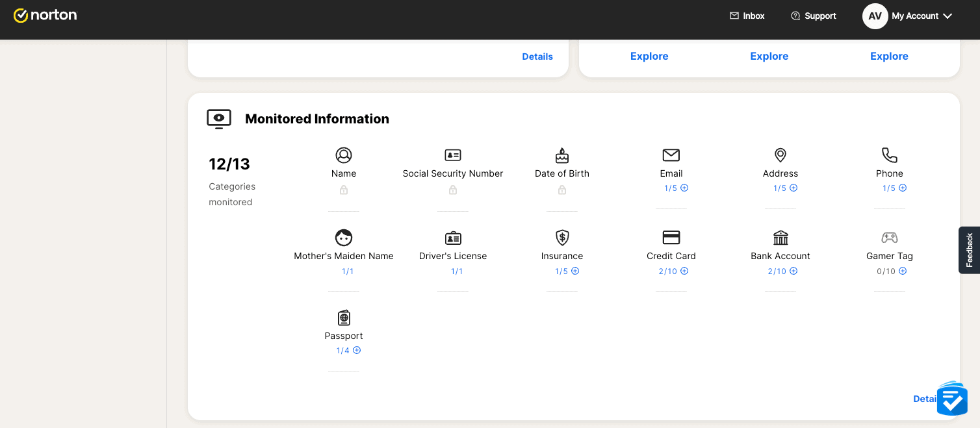Open the Feedback side tab
This screenshot has width=980, height=428.
969,250
